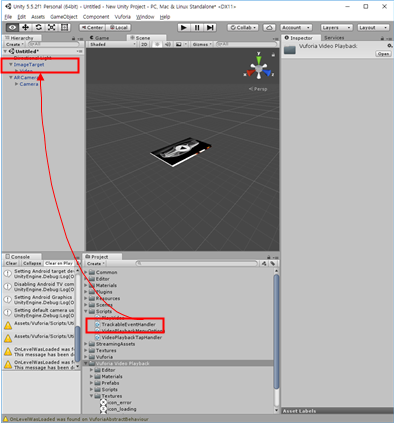Open the Collab dropdown
Viewport: 394px width, 423px height.
coord(243,27)
